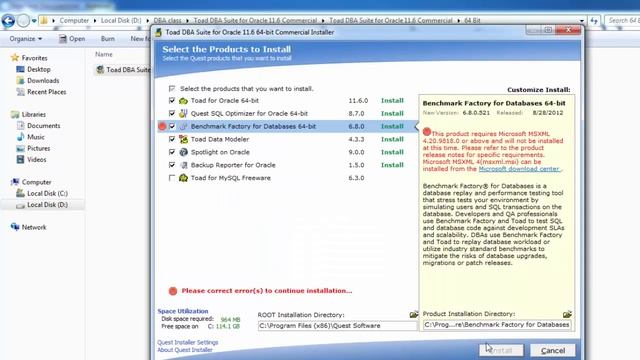The image size is (640, 360).
Task: Click Open in Explorer toolbar
Action: (72, 39)
